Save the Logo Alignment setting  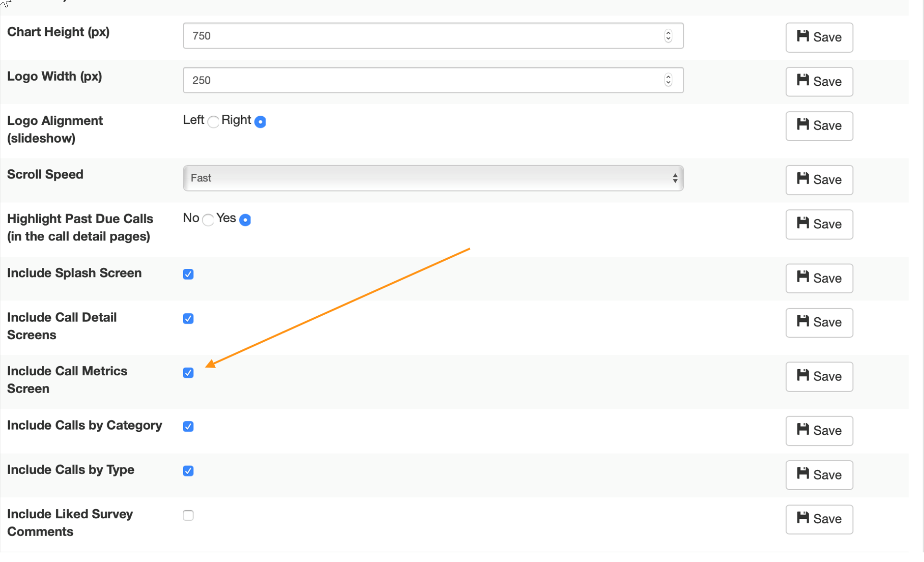click(x=819, y=126)
